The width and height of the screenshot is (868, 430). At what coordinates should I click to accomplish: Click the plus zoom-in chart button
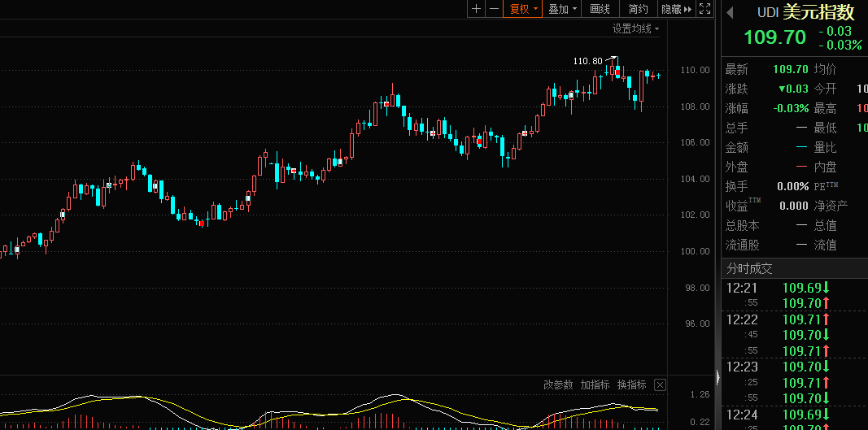[x=476, y=9]
